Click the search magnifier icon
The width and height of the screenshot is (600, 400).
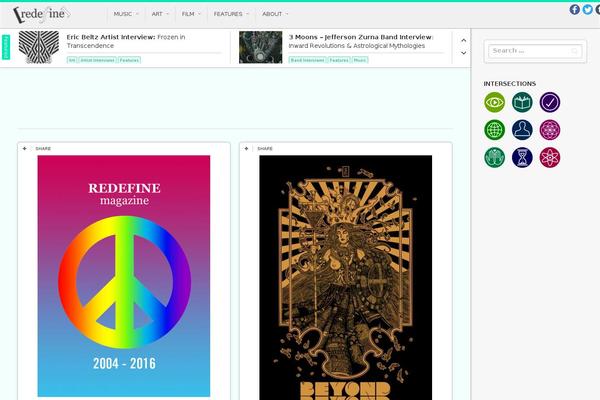click(x=574, y=51)
